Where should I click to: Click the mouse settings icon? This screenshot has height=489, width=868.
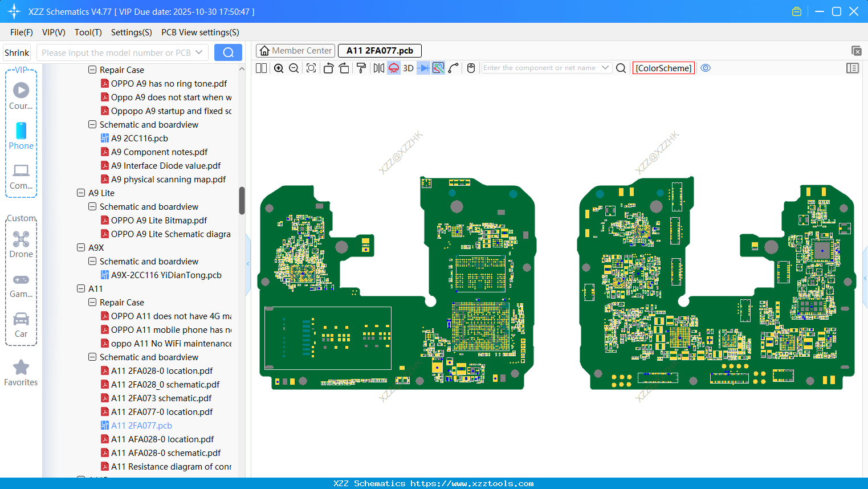tap(471, 68)
